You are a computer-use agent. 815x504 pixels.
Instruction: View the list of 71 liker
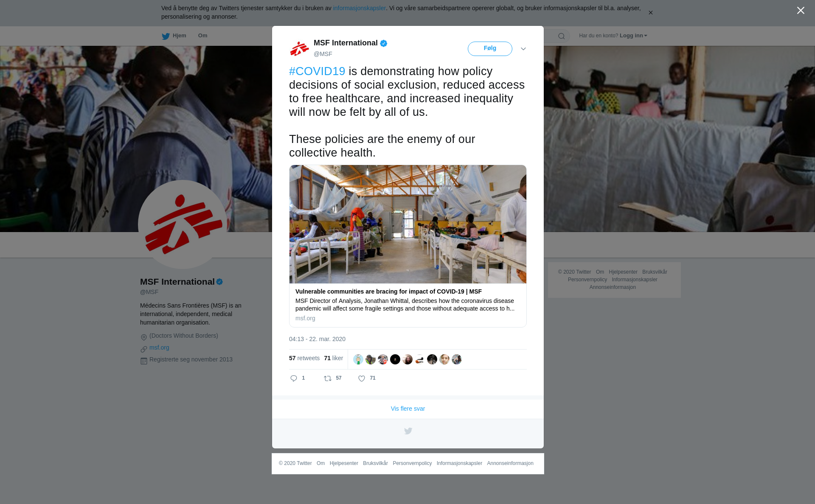333,358
